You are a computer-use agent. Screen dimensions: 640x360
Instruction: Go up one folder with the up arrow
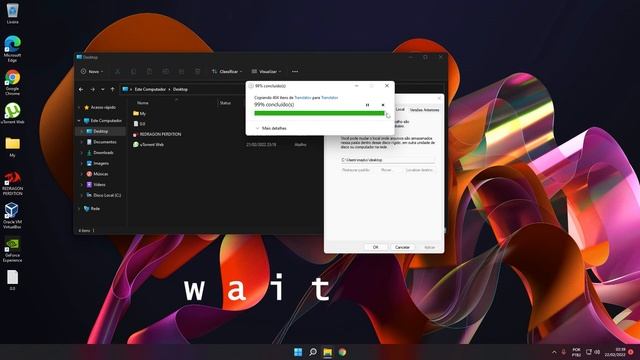113,89
